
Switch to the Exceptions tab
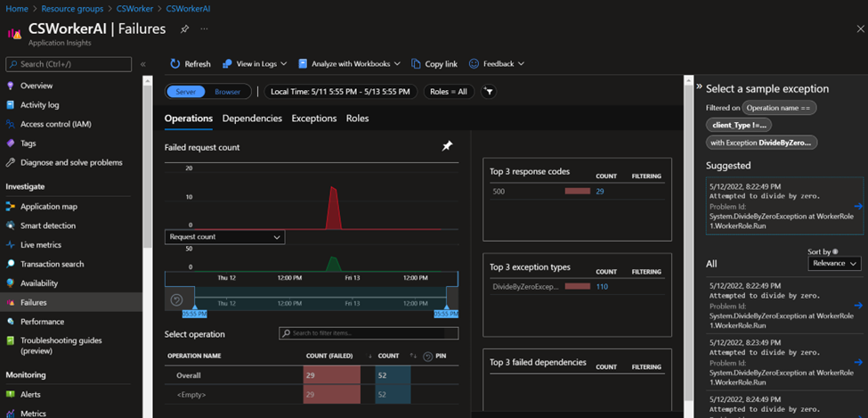(314, 118)
